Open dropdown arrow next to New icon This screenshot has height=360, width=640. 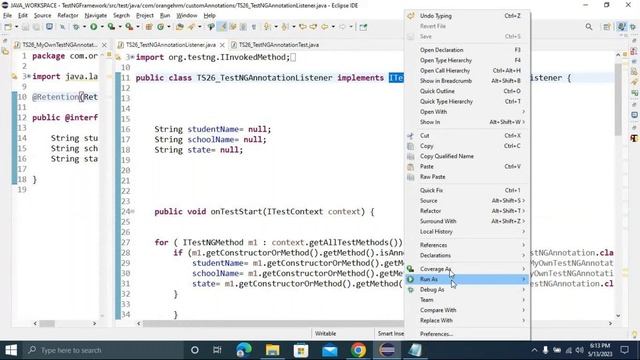click(16, 27)
